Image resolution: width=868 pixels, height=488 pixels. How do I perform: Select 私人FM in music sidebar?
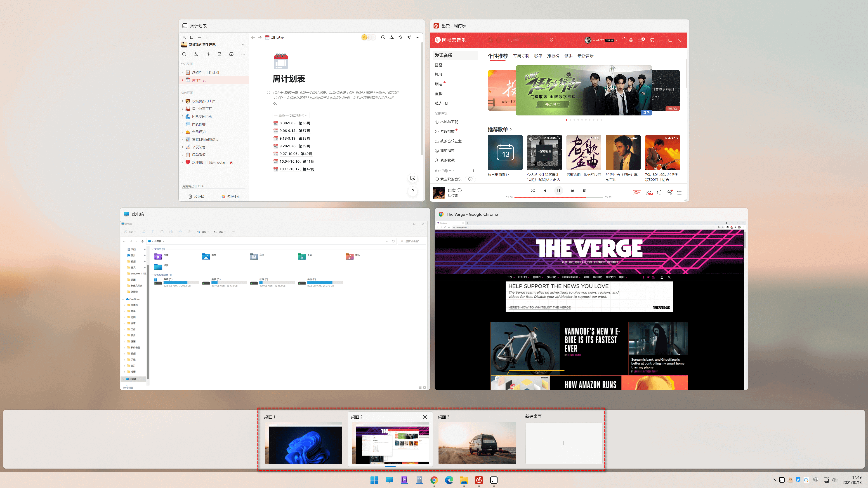(441, 103)
